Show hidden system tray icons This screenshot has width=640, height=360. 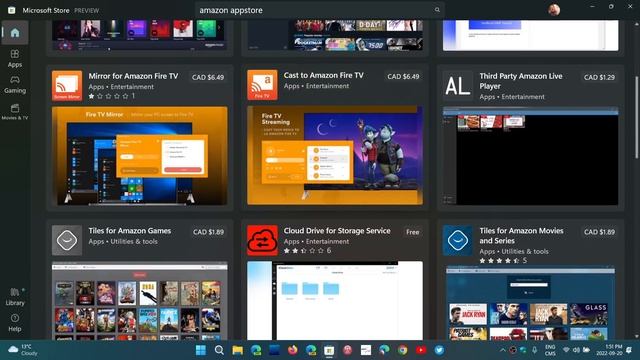coord(503,350)
